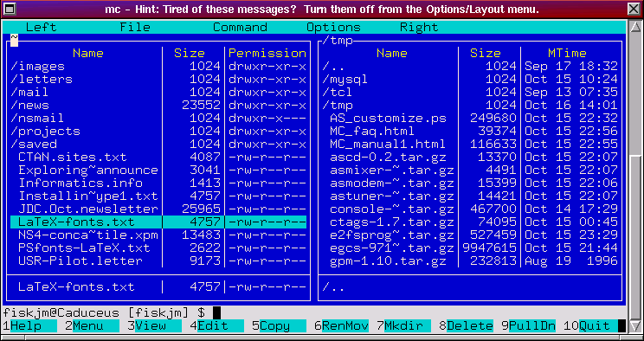Open the Left panel menu
The image size is (644, 341).
click(x=41, y=28)
